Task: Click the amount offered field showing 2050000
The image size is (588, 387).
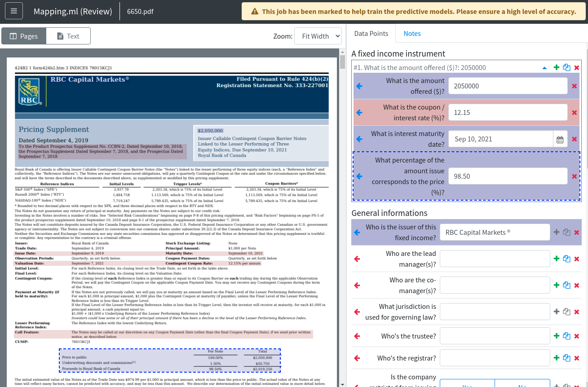Action: click(x=508, y=86)
